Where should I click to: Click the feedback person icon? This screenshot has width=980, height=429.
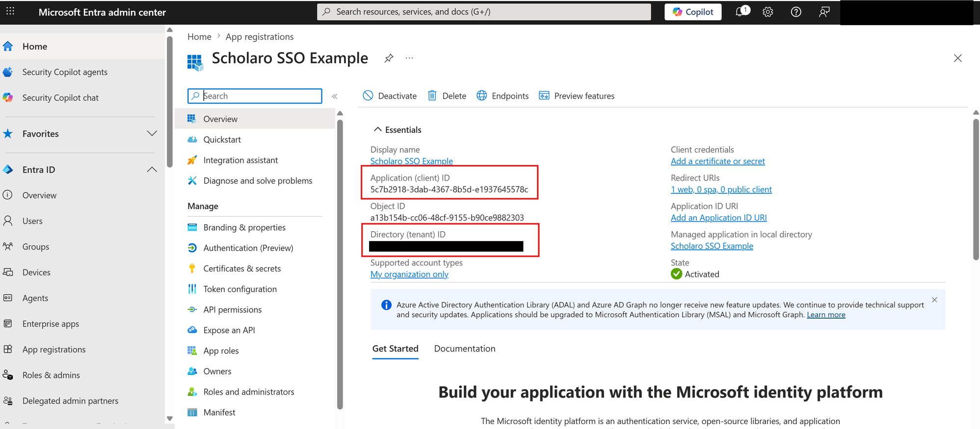tap(824, 12)
